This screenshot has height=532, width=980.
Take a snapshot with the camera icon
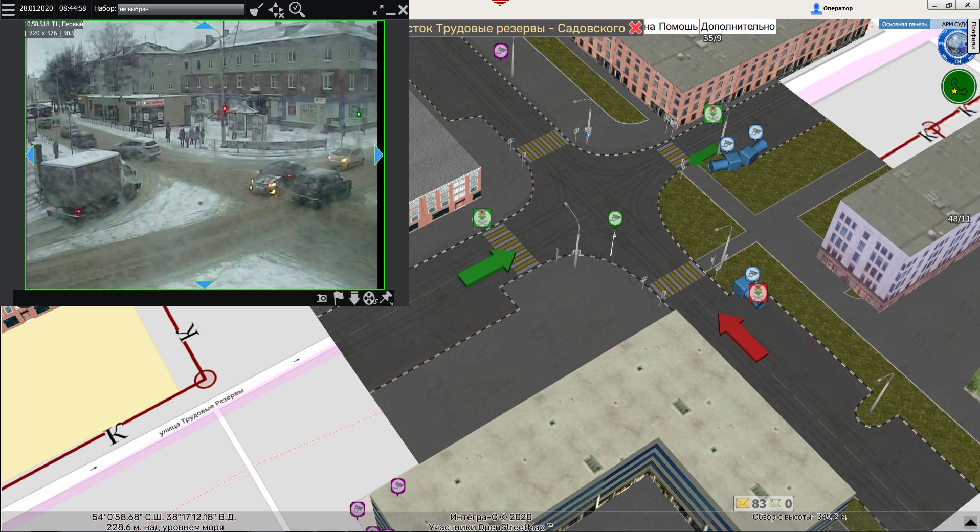tap(322, 298)
